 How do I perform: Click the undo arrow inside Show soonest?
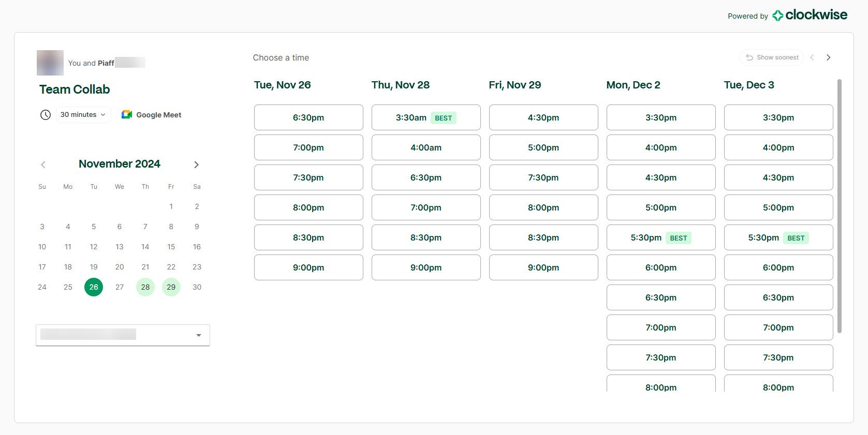pos(749,57)
